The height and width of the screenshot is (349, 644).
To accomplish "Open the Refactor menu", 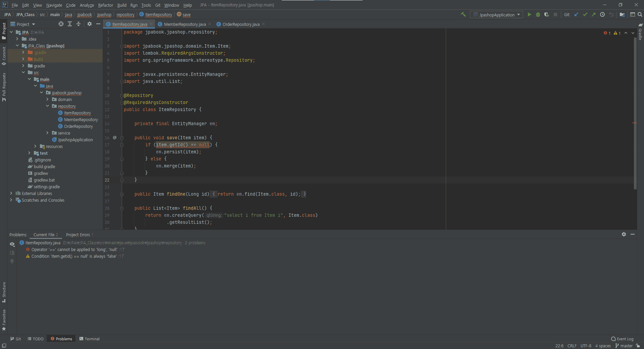I will coord(105,5).
